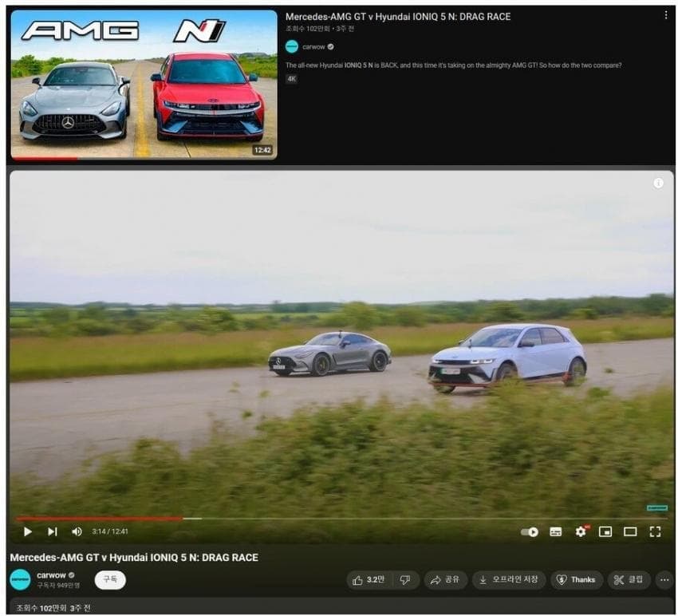Mute the video volume
The image size is (678, 616).
click(x=77, y=531)
